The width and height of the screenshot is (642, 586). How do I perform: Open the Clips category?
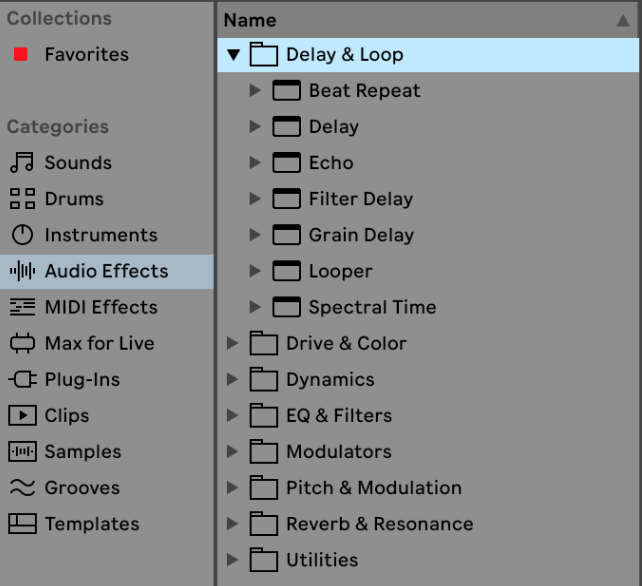[x=66, y=416]
